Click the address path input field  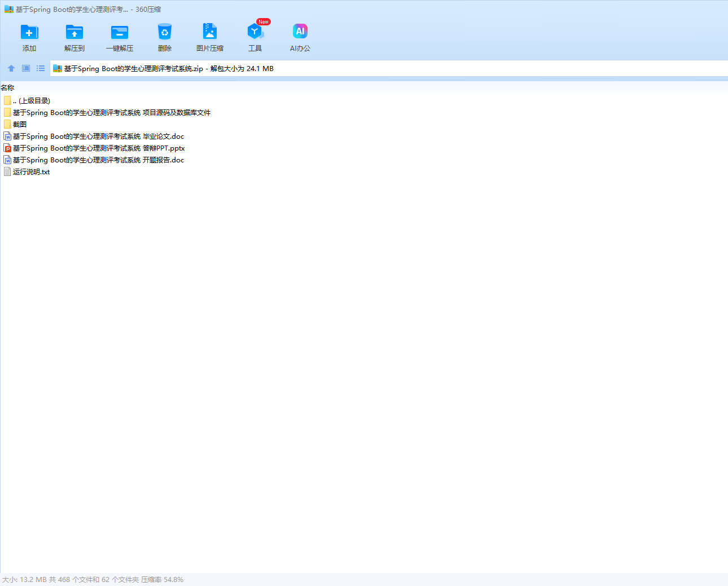(x=389, y=69)
